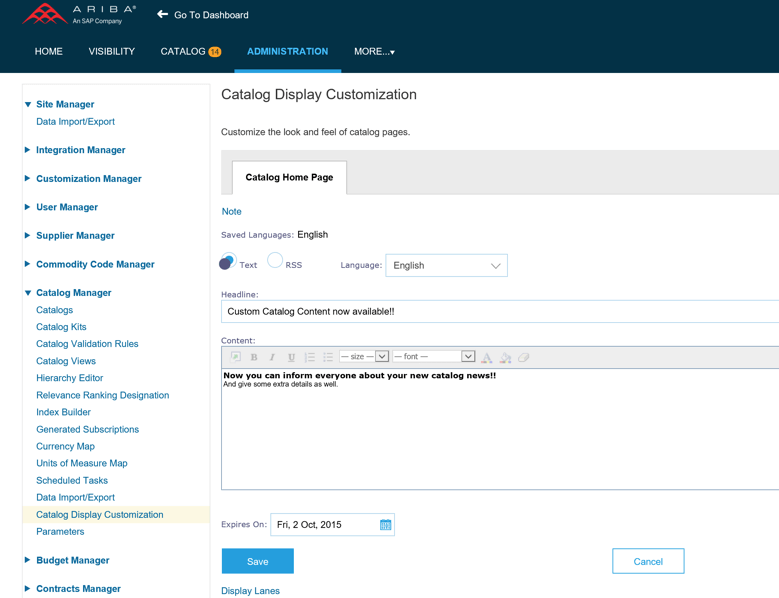Open the Catalog Kits link
Screen dimensions: 779x598
[x=61, y=327]
